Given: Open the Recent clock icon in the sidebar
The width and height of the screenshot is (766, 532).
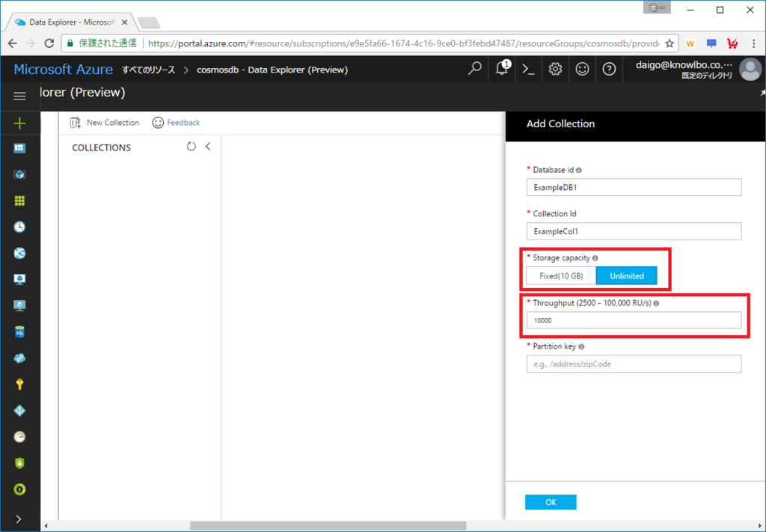Looking at the screenshot, I should tap(19, 227).
